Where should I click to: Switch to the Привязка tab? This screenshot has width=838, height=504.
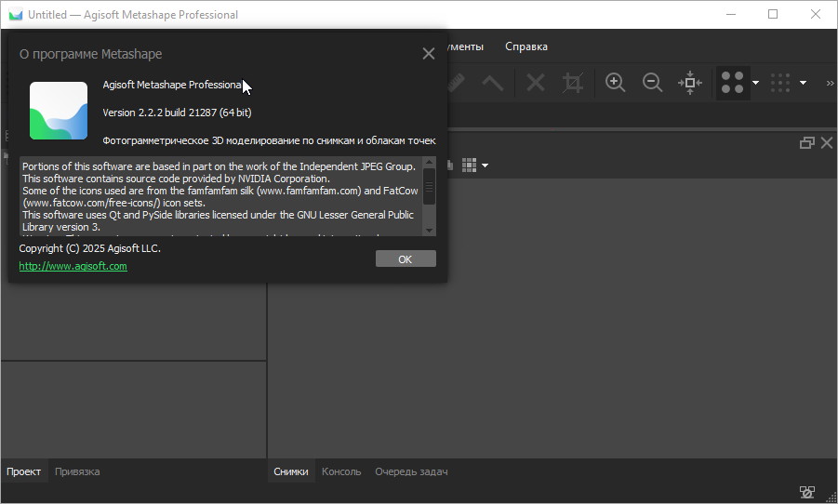tap(77, 471)
